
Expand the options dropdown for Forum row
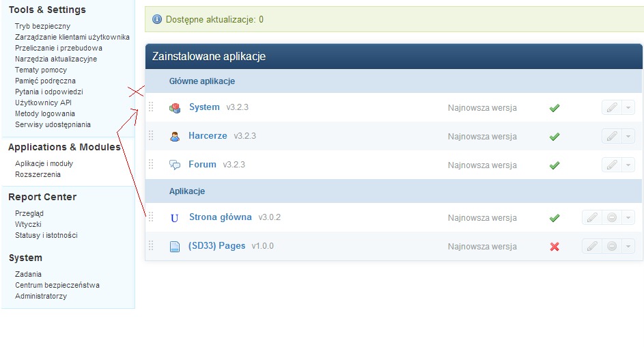628,165
